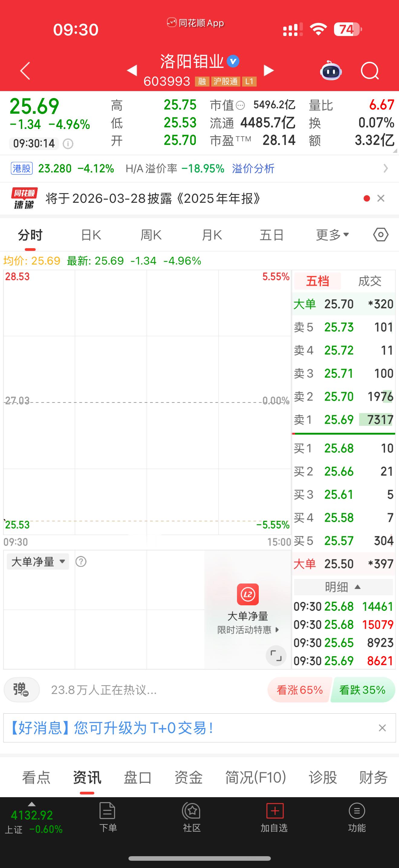
Task: Tap the question mark help icon
Action: point(81,561)
